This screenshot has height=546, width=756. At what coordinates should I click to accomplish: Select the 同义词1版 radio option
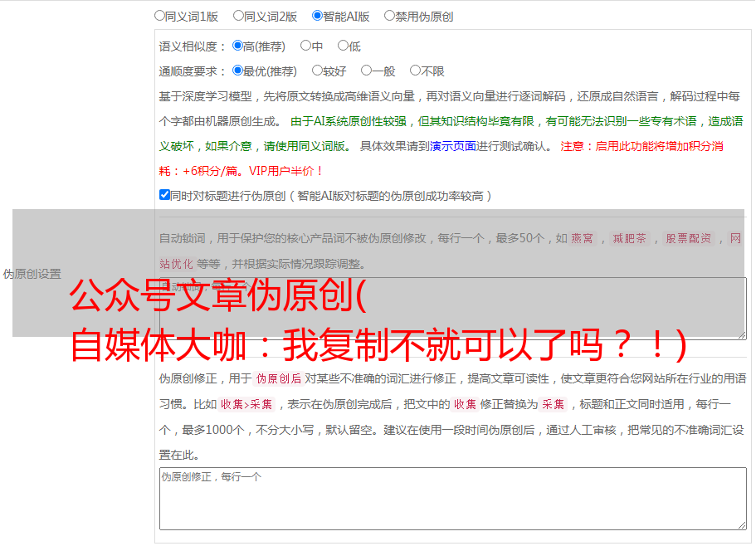(x=160, y=16)
